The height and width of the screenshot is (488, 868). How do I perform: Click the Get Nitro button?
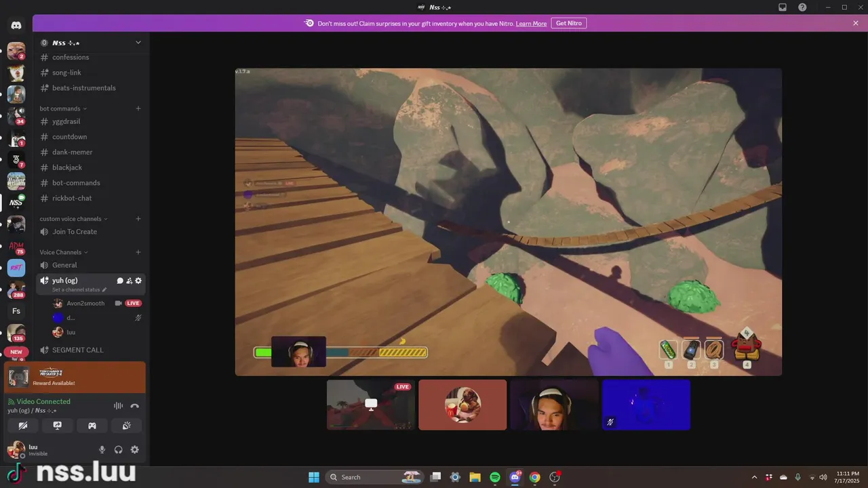pyautogui.click(x=569, y=23)
